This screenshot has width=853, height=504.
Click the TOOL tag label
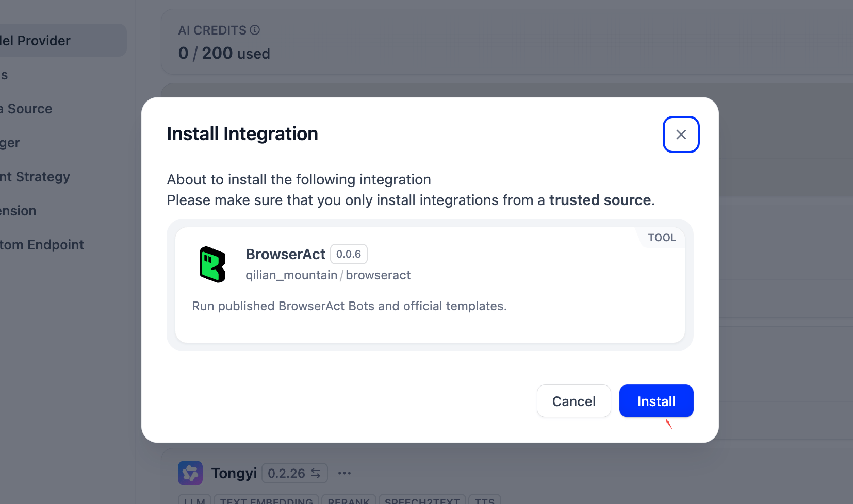[662, 238]
